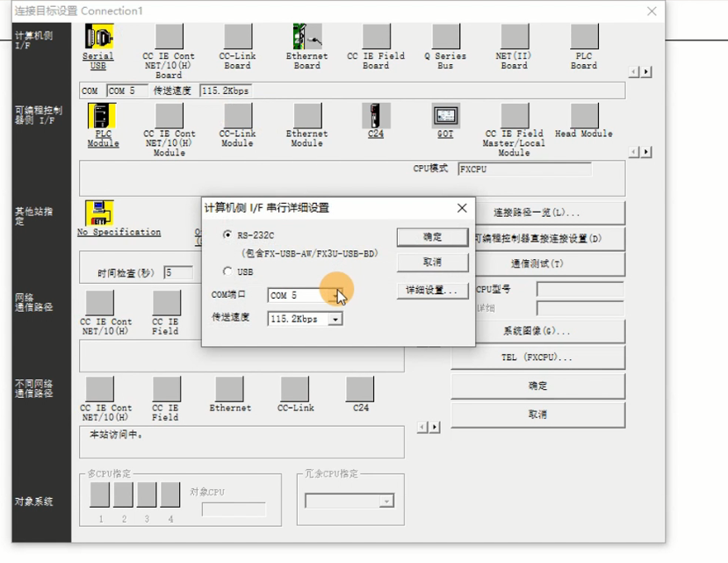728x563 pixels.
Task: Open the COM端口 dropdown list
Action: [335, 295]
